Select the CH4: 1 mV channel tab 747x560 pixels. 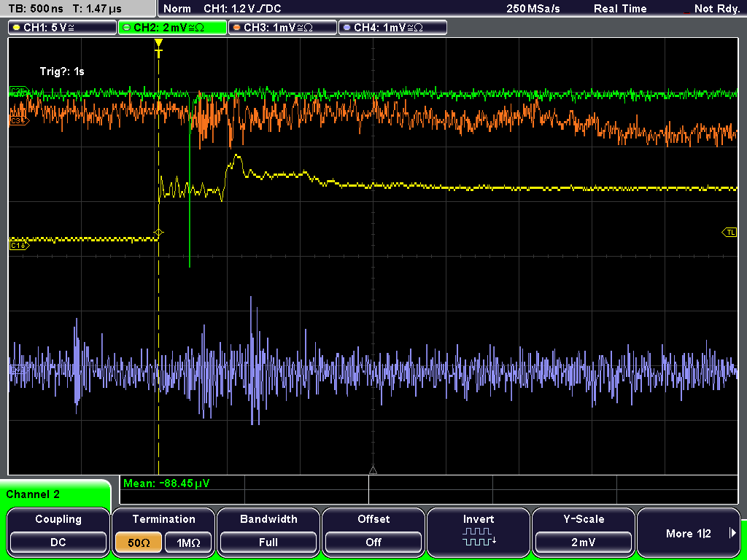tap(392, 28)
